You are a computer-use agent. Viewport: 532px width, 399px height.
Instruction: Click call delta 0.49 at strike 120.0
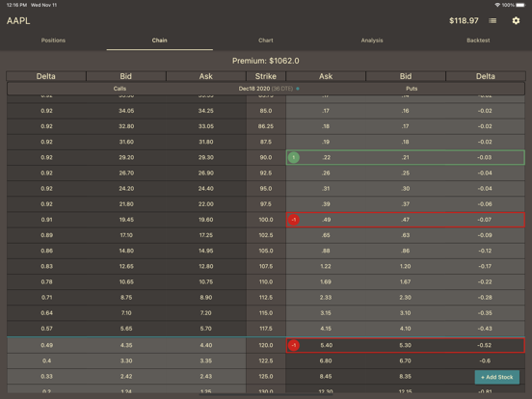(46, 345)
